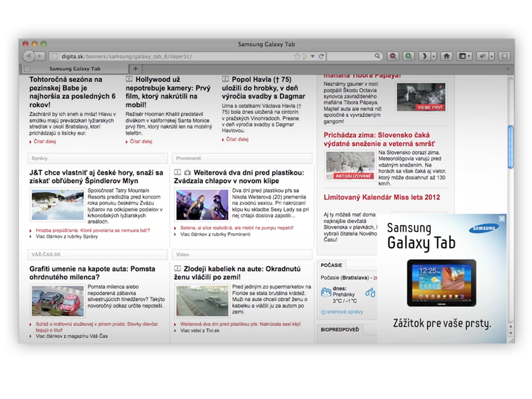532x399 pixels.
Task: Click the RSS feed icon in address bar
Action: pyautogui.click(x=304, y=56)
